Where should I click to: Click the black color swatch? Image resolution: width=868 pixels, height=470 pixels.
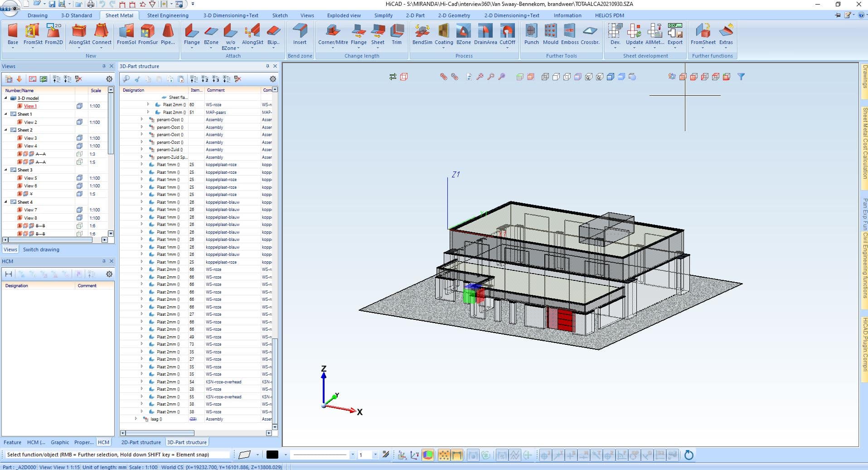[272, 455]
